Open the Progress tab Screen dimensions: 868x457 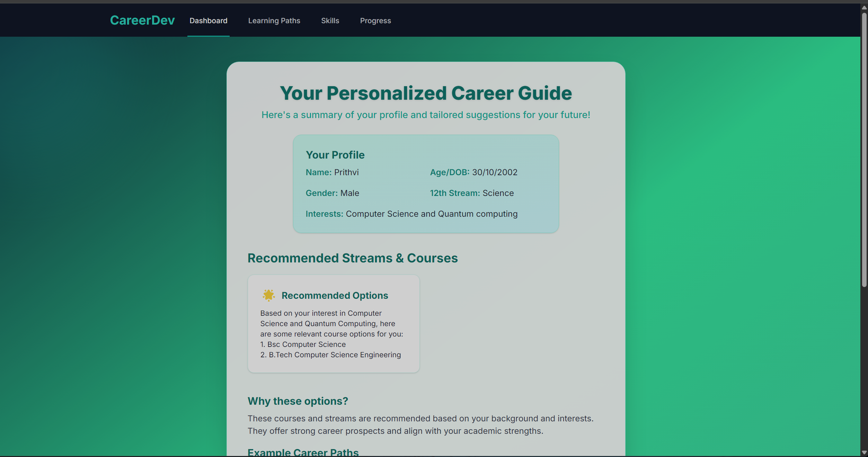[375, 21]
